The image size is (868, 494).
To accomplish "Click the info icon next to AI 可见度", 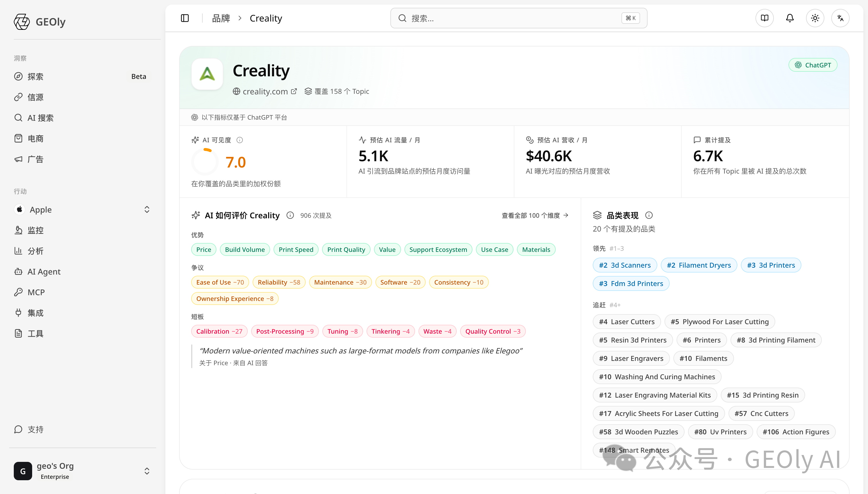I will (x=240, y=140).
